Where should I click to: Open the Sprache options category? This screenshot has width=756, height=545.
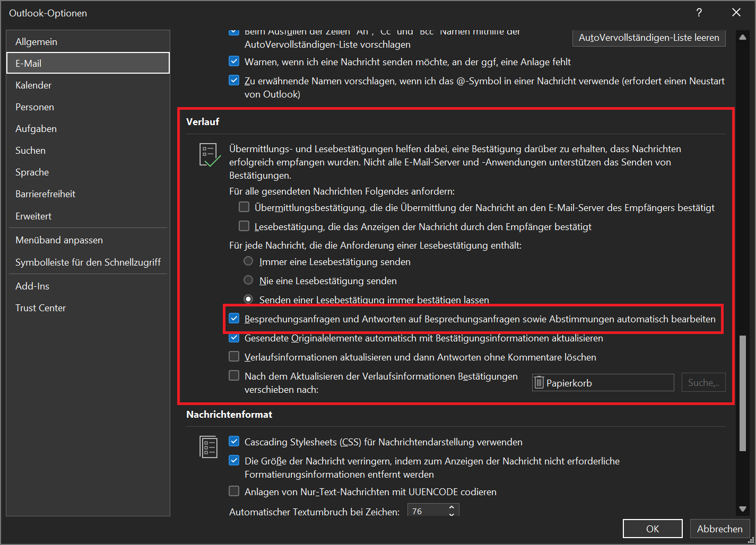click(88, 172)
